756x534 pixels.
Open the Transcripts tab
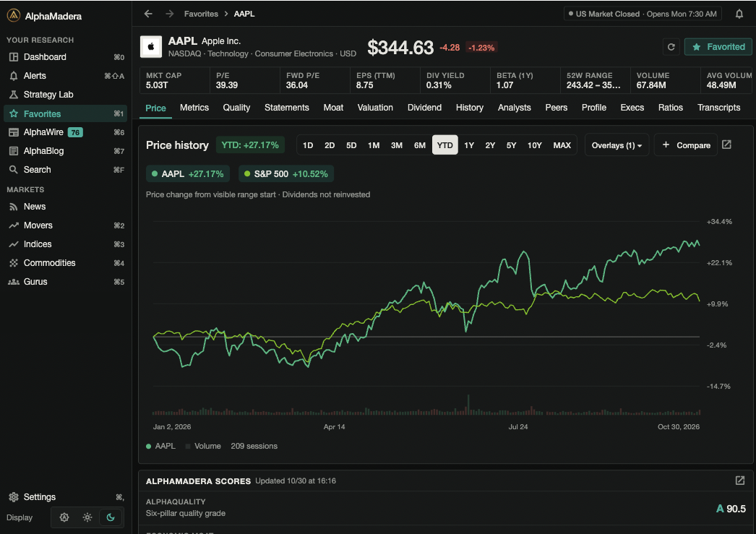point(719,108)
